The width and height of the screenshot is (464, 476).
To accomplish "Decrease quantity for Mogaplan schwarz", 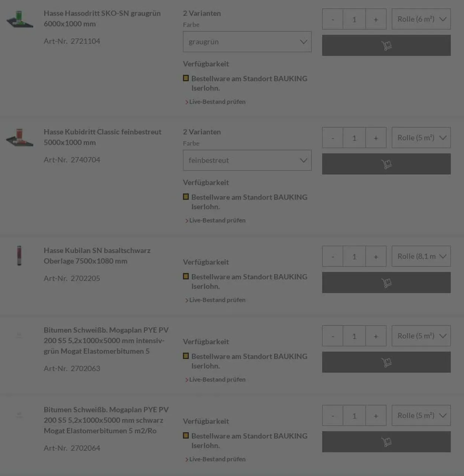I will pos(333,416).
